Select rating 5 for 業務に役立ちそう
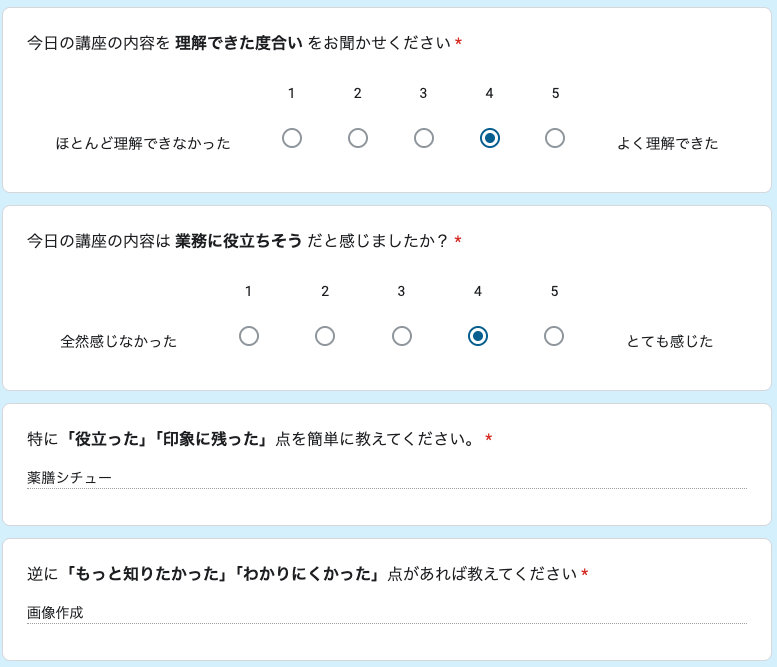This screenshot has width=777, height=667. (554, 336)
